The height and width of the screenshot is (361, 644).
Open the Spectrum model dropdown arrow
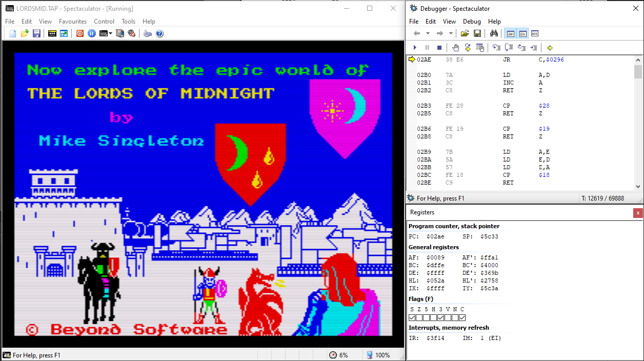111,33
